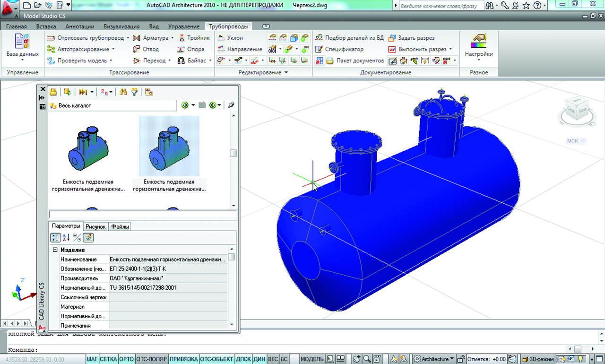
Task: Open the Визуализация ribbon tab
Action: [121, 26]
